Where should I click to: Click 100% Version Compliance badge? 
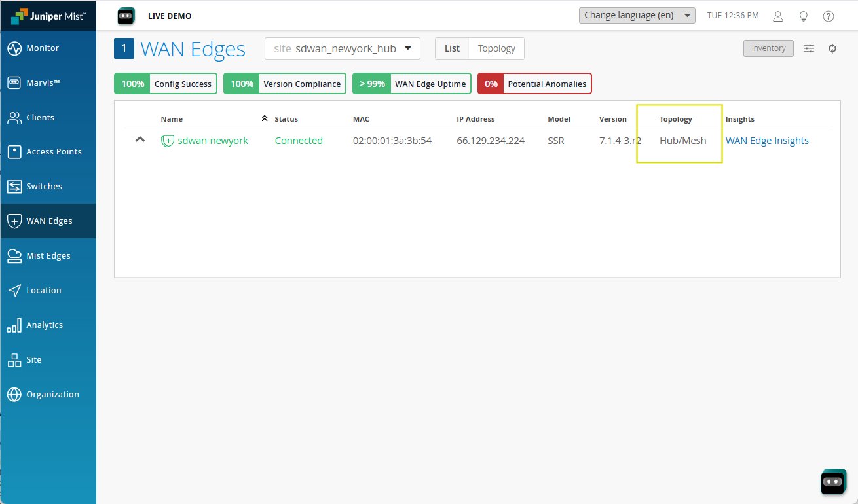click(x=285, y=84)
